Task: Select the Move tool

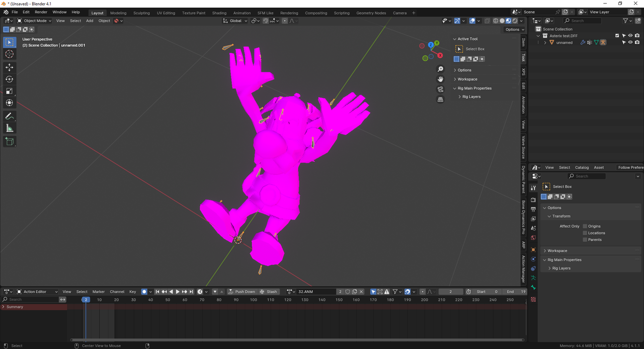Action: point(10,67)
